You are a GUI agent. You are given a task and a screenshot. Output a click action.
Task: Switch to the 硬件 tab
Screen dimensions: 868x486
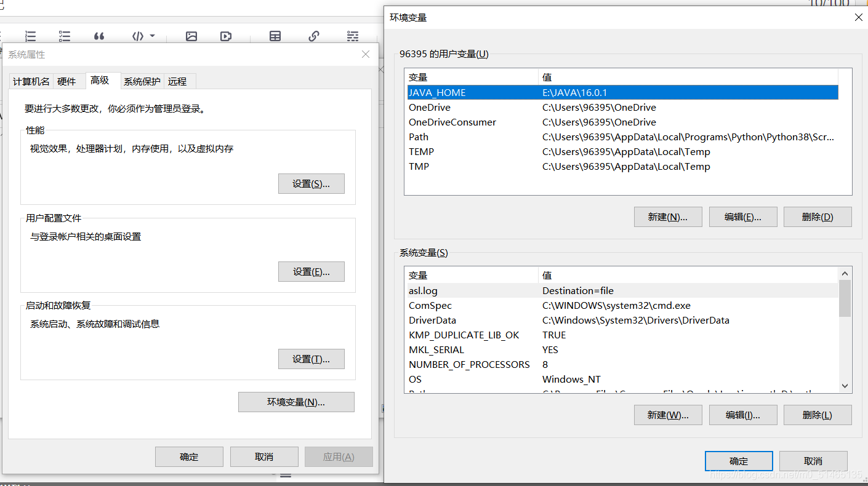[66, 81]
